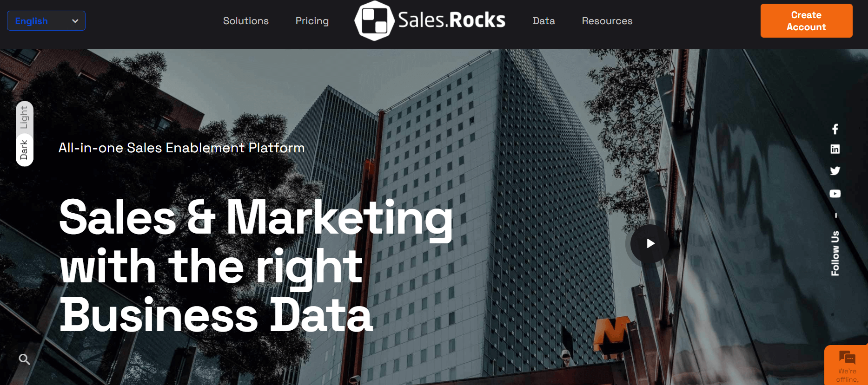This screenshot has width=868, height=385.
Task: Open the Resources menu
Action: (607, 21)
